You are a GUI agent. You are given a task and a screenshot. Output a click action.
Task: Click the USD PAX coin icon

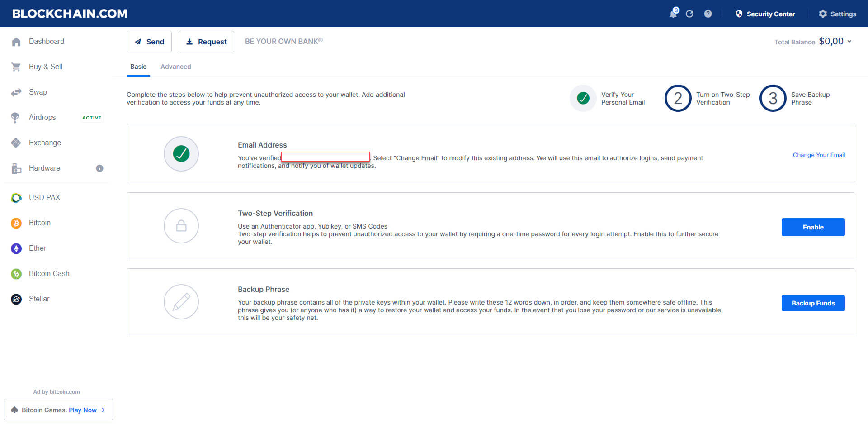coord(16,198)
